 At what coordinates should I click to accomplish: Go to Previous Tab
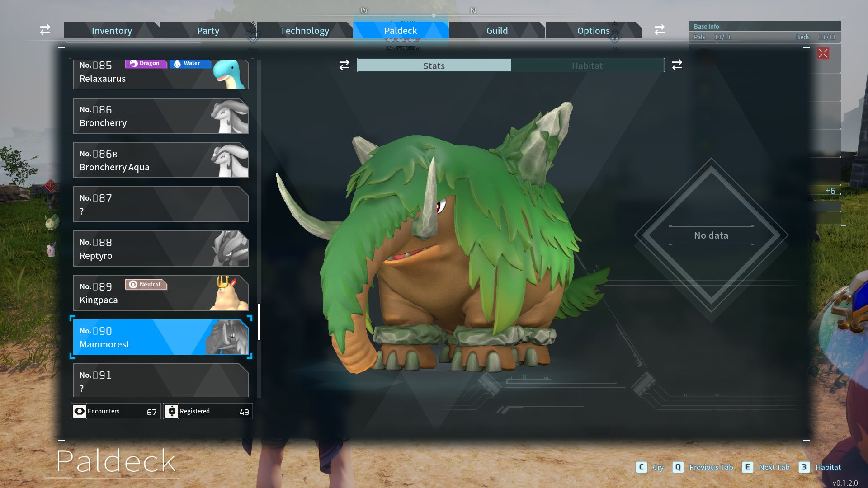tap(711, 467)
